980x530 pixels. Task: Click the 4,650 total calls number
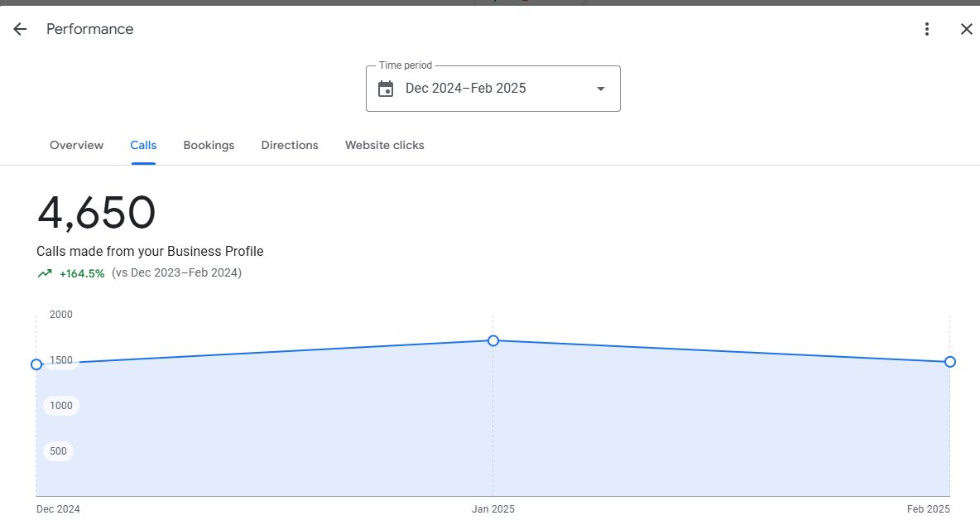click(96, 213)
